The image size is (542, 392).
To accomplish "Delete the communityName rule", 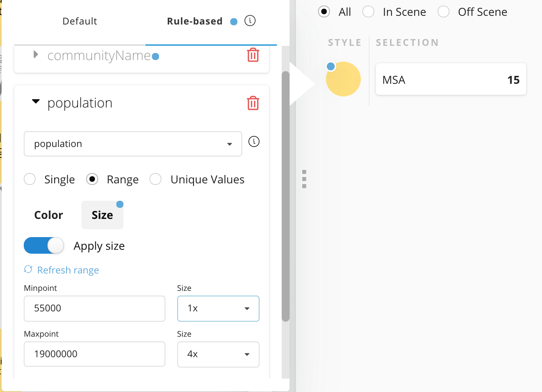I will click(253, 55).
